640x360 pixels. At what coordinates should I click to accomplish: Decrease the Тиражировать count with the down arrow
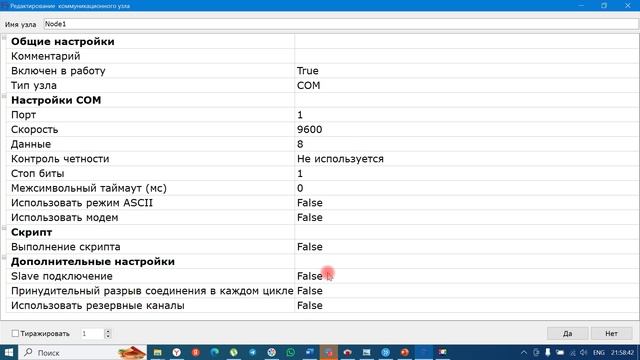(x=108, y=336)
